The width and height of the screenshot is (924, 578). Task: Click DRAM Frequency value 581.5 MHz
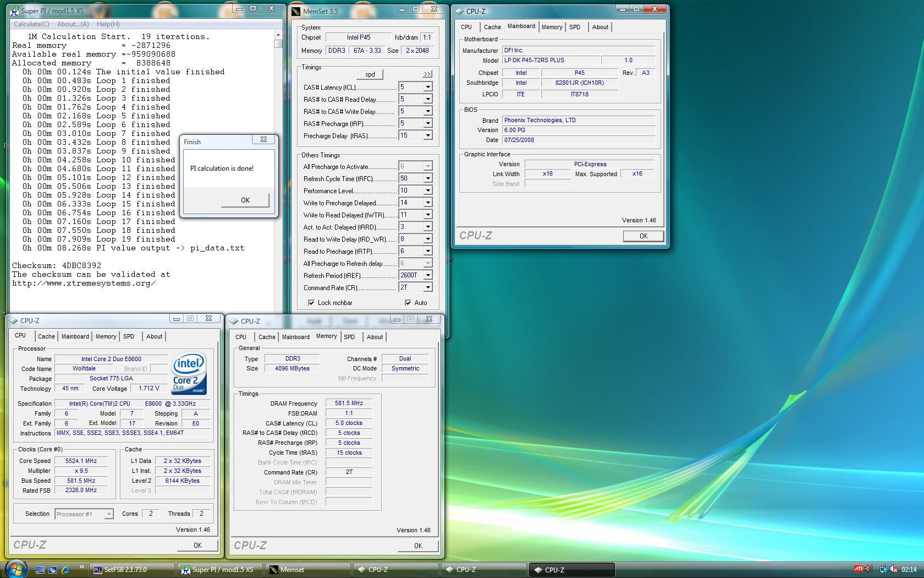[349, 403]
